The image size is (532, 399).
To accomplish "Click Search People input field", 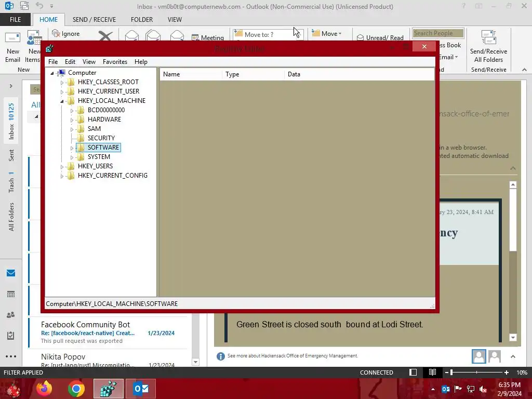I will tap(437, 33).
